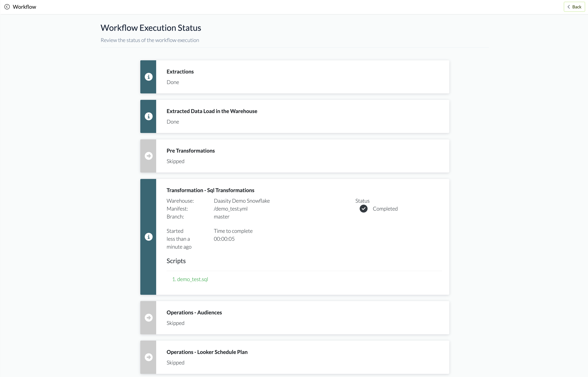Click the circled back arrow beside Workflow
The image size is (588, 377).
pyautogui.click(x=7, y=7)
